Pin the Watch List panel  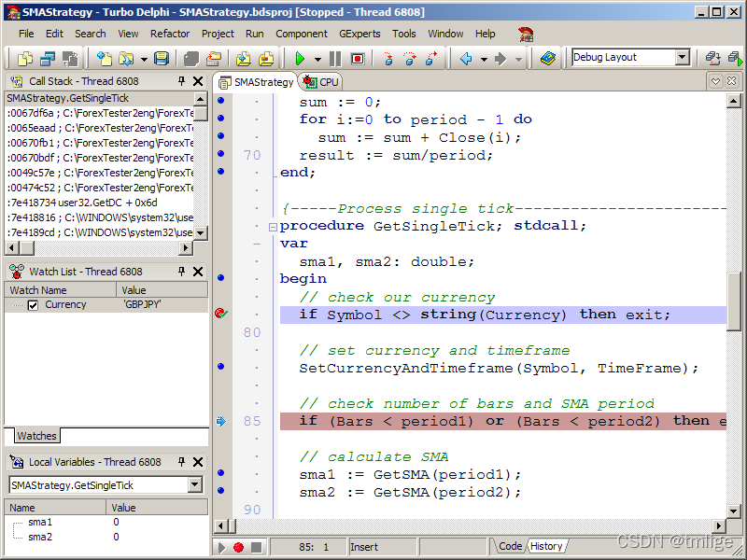(x=181, y=272)
